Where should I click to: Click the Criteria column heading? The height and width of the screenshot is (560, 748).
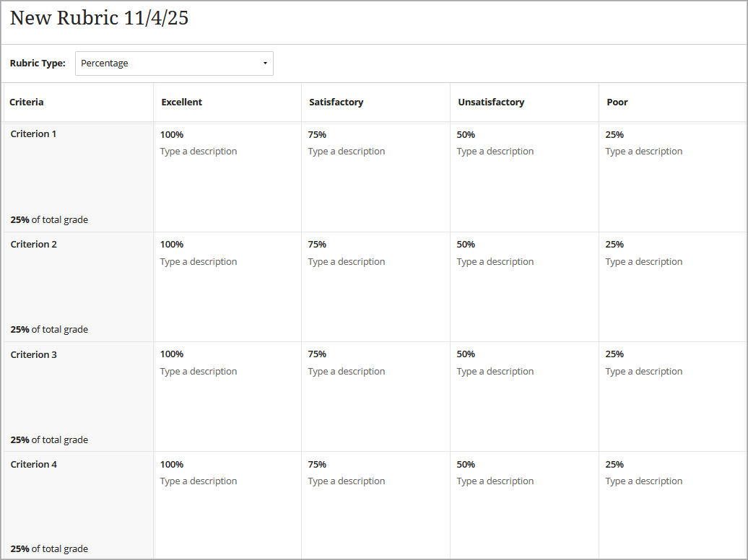pos(27,102)
